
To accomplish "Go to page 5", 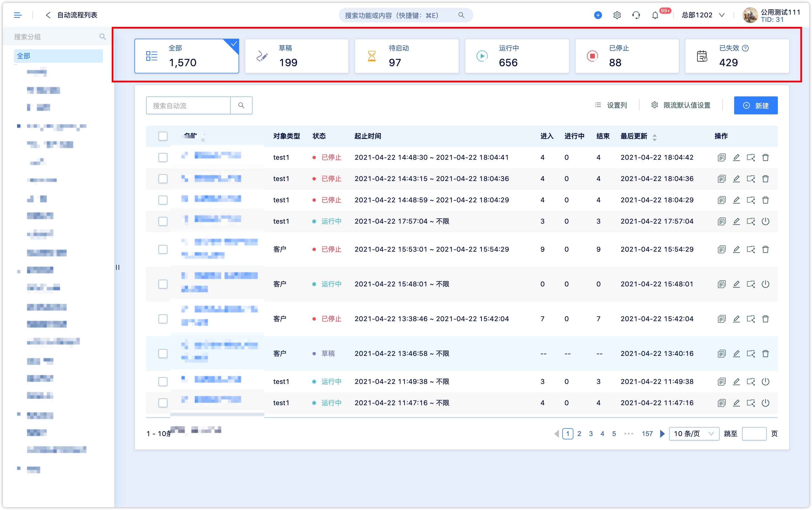I will pyautogui.click(x=614, y=433).
